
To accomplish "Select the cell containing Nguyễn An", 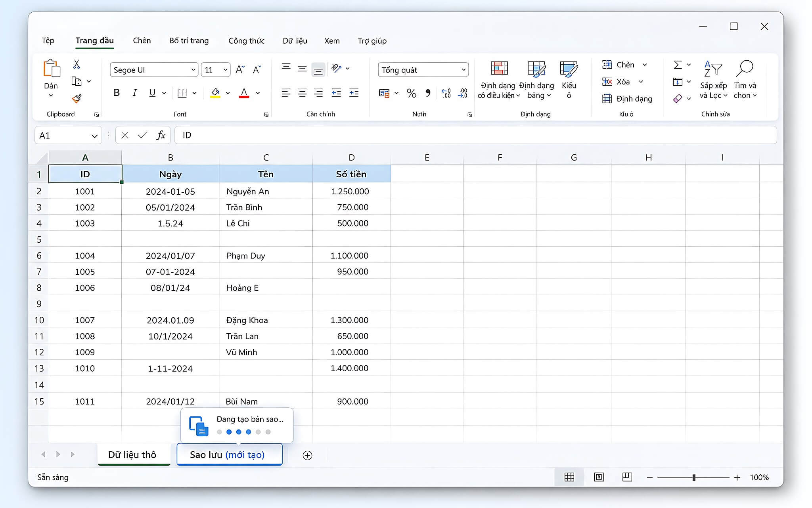I will [x=266, y=191].
